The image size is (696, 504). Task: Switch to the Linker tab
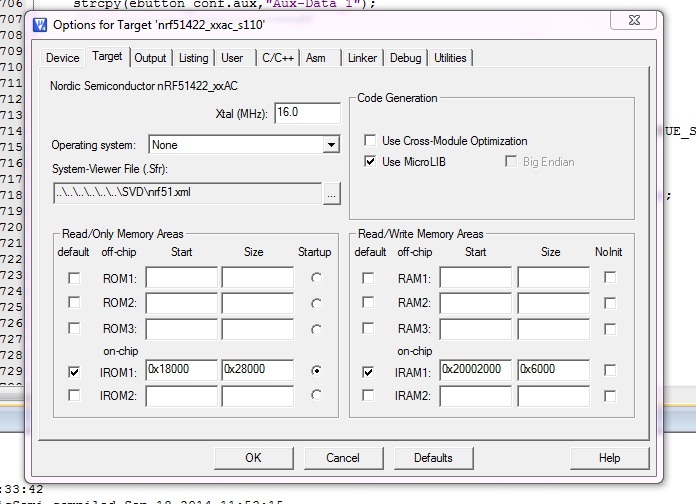point(362,58)
